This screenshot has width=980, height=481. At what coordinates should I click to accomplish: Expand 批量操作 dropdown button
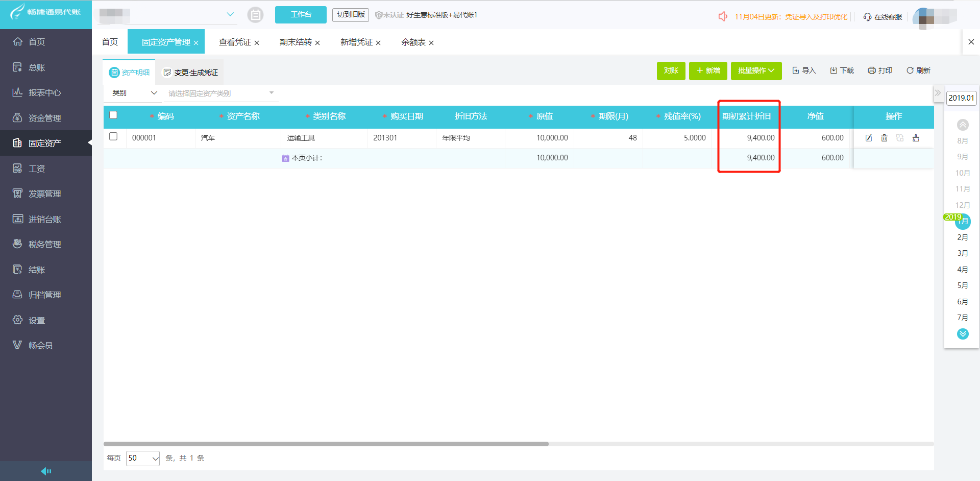[756, 70]
